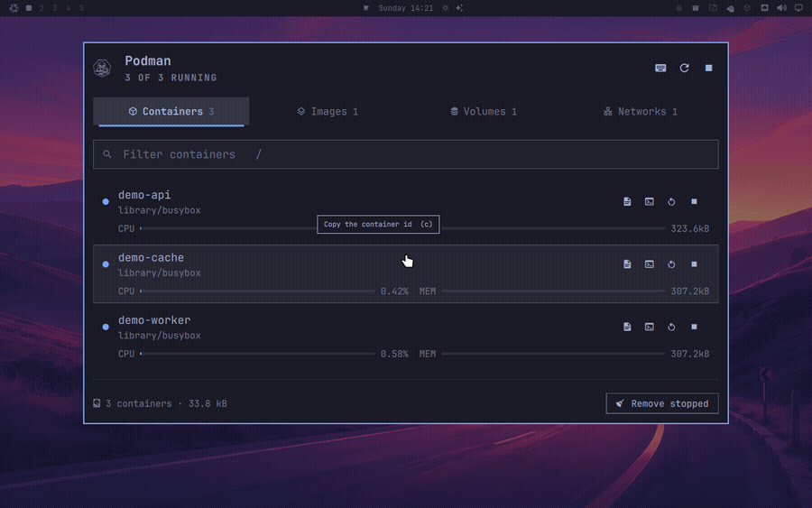Click the 323.6kB memory value
812x508 pixels.
(x=690, y=228)
